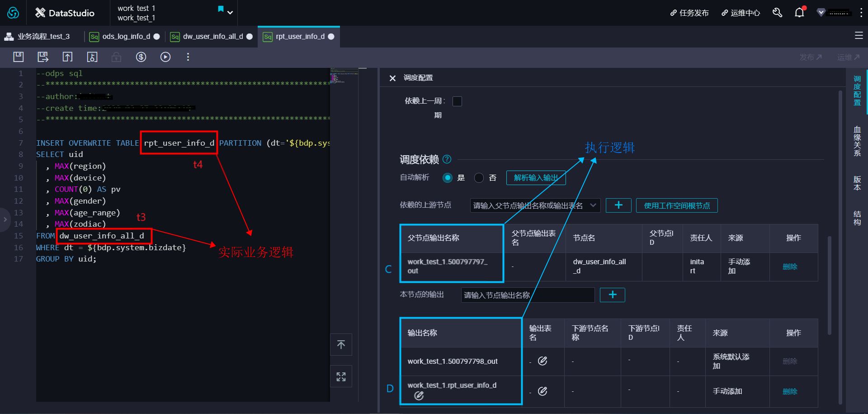The height and width of the screenshot is (414, 868).
Task: Click the cost estimate dollar icon
Action: pyautogui.click(x=141, y=57)
